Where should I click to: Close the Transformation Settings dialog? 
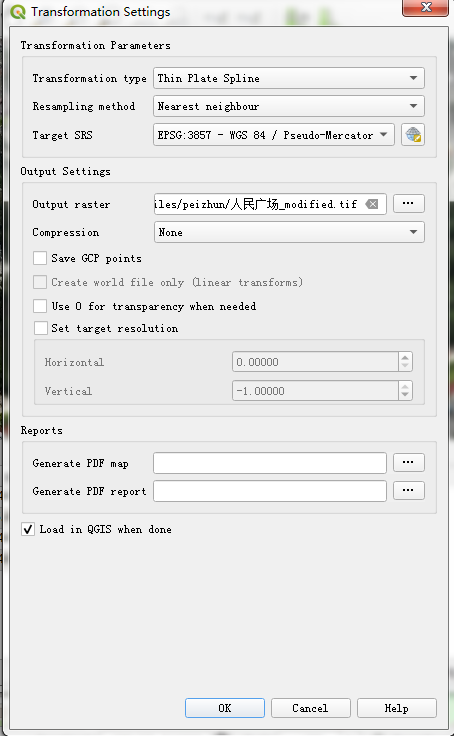[x=425, y=8]
